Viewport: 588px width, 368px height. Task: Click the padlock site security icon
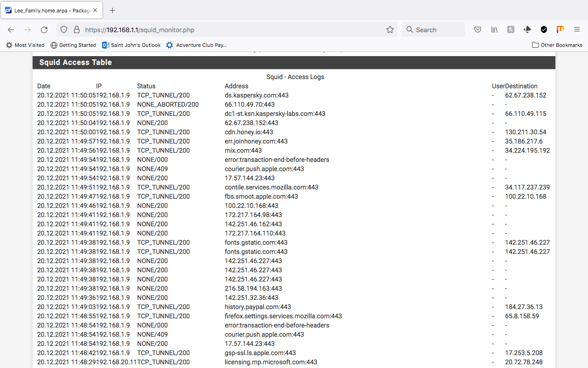click(x=76, y=29)
